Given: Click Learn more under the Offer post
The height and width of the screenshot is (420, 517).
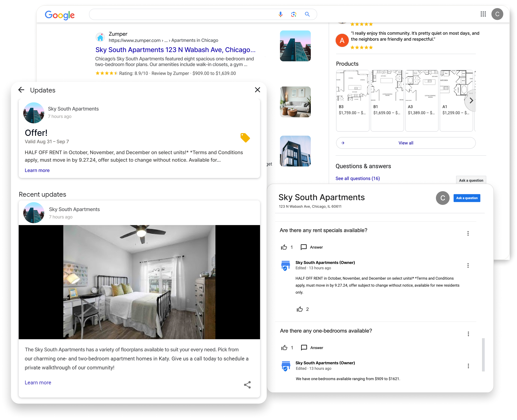Looking at the screenshot, I should (x=37, y=170).
